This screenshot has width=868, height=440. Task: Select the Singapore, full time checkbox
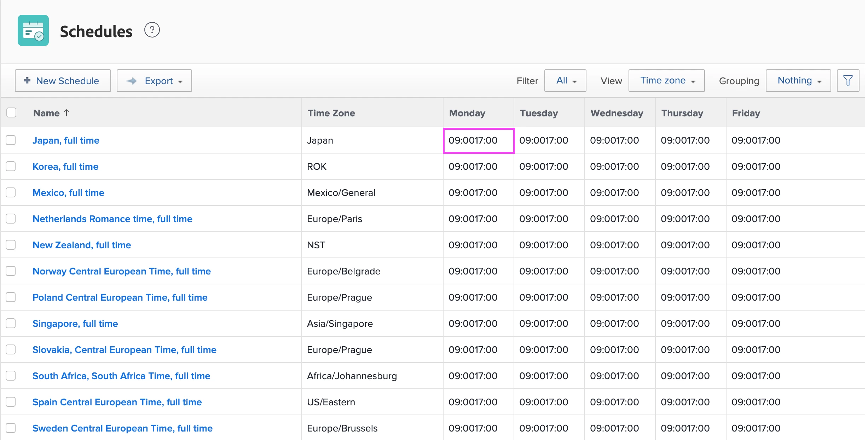(x=11, y=324)
